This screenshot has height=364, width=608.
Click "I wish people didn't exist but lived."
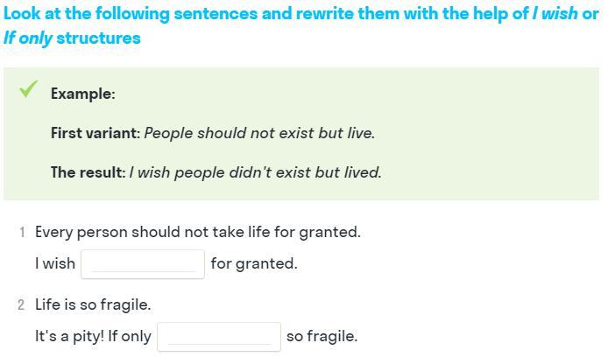pos(255,172)
